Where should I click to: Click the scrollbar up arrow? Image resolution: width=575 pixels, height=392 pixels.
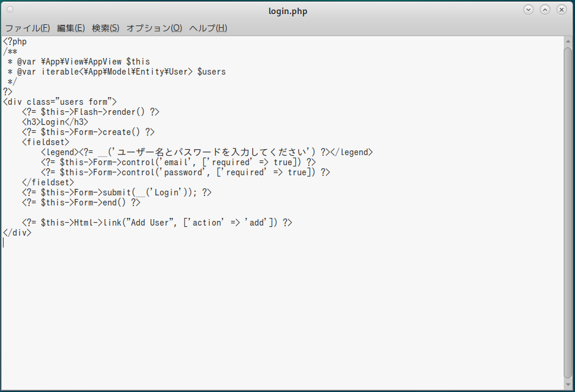[x=568, y=41]
